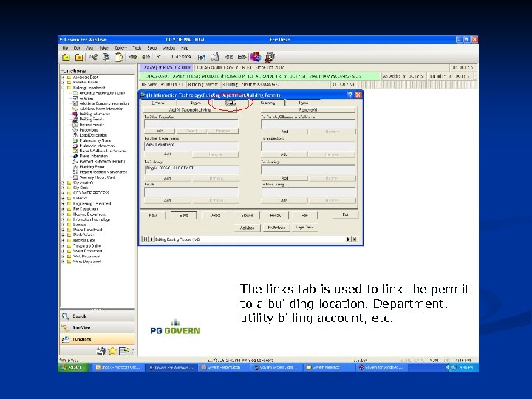The width and height of the screenshot is (532, 399).
Task: Click the Browse button
Action: [x=247, y=216]
